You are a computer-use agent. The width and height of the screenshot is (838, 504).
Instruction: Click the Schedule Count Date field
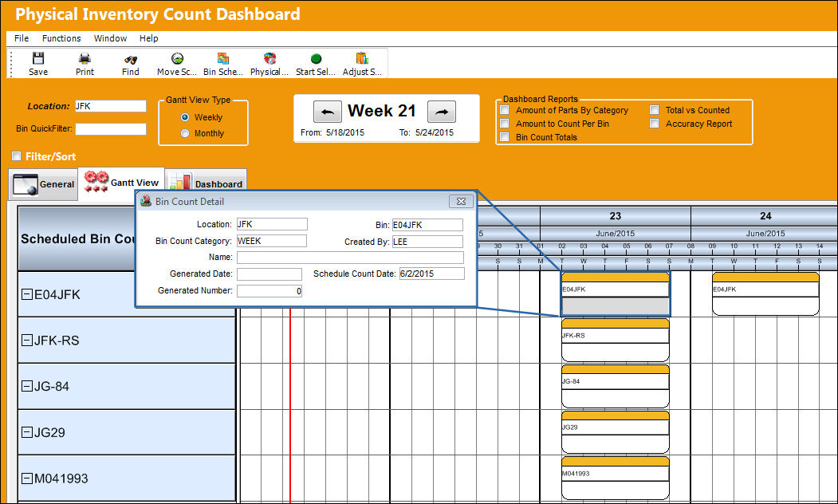[x=432, y=274]
